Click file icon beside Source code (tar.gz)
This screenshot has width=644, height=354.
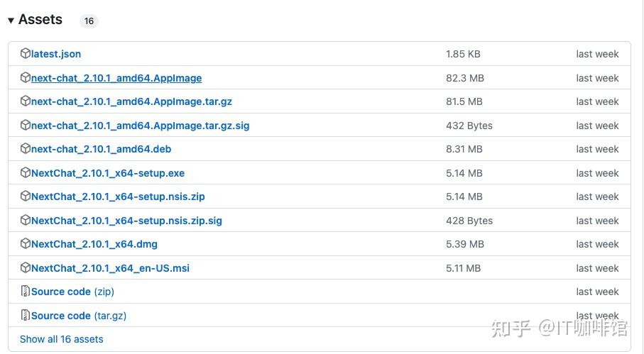[26, 316]
